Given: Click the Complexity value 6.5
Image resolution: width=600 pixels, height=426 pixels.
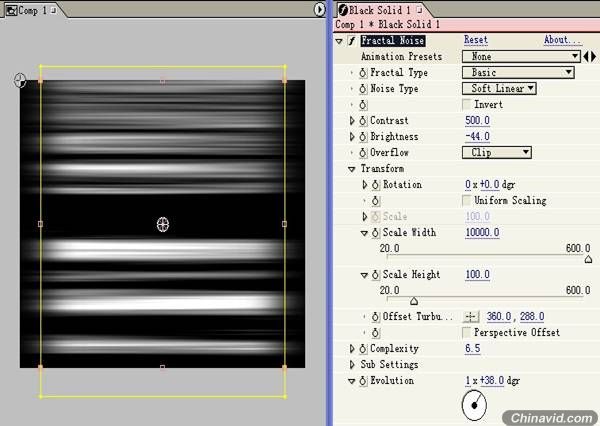Looking at the screenshot, I should (473, 349).
